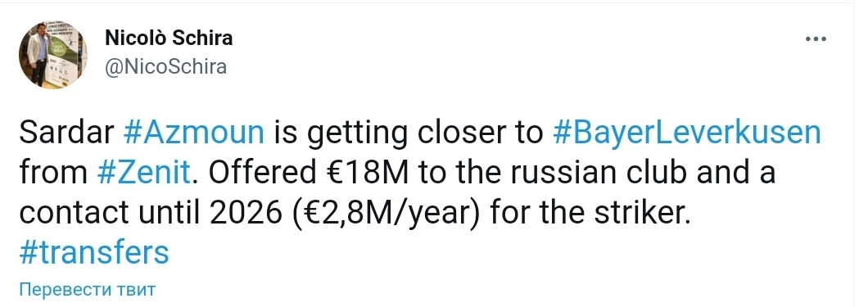Click the word Offered in the tweet

point(257,173)
